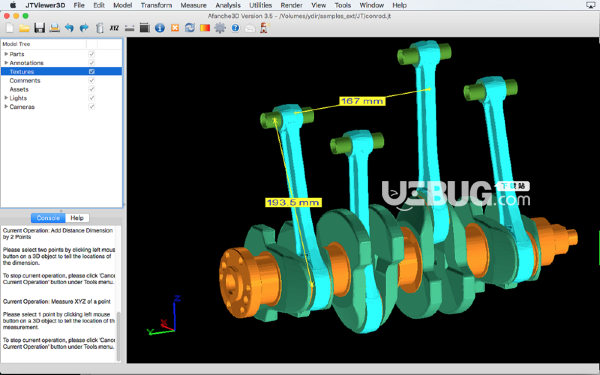Image resolution: width=600 pixels, height=375 pixels.
Task: Select the distance dimension ruler icon
Action: click(129, 28)
